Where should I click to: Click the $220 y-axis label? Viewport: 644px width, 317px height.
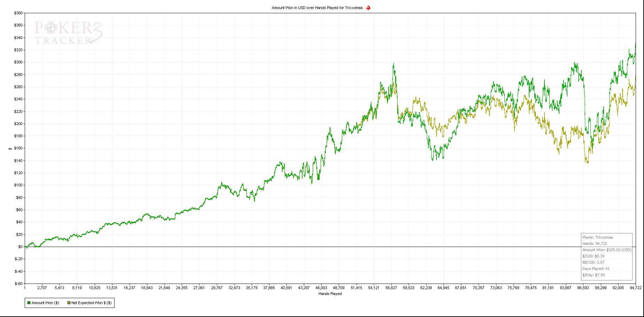(x=18, y=111)
